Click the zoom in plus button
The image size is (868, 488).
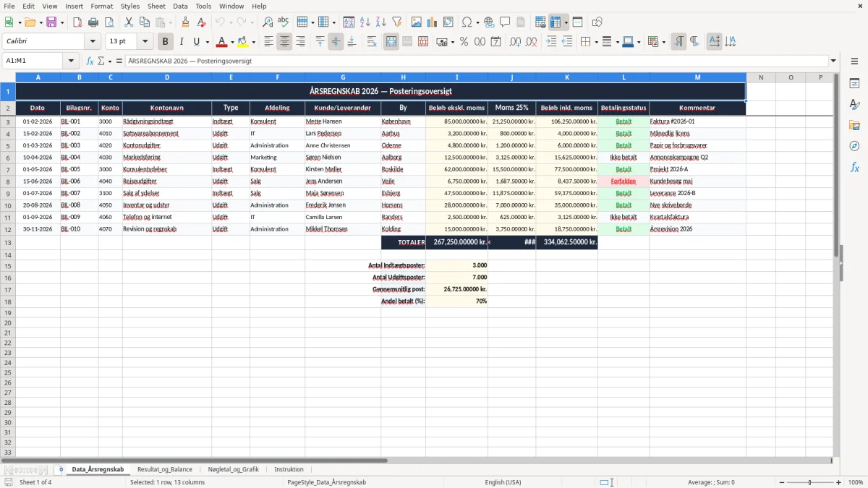click(838, 482)
